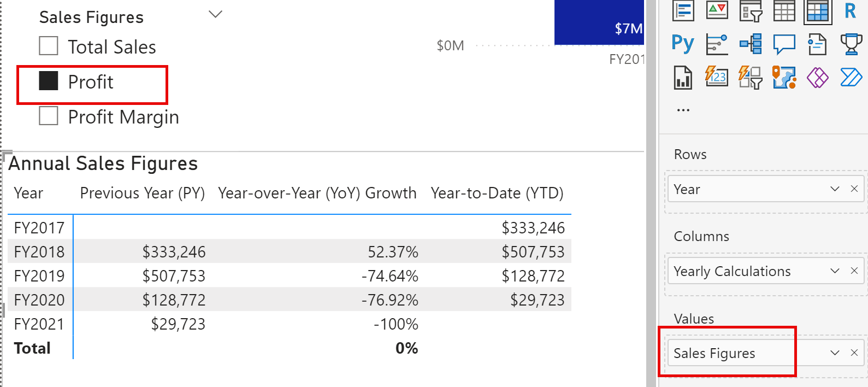Uncheck the Profit checkbox

[x=49, y=81]
